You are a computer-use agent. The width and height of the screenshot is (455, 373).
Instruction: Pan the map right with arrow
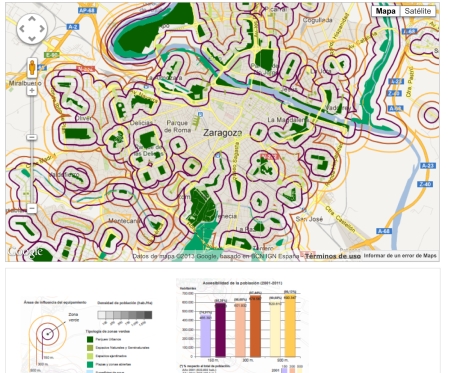tap(42, 29)
